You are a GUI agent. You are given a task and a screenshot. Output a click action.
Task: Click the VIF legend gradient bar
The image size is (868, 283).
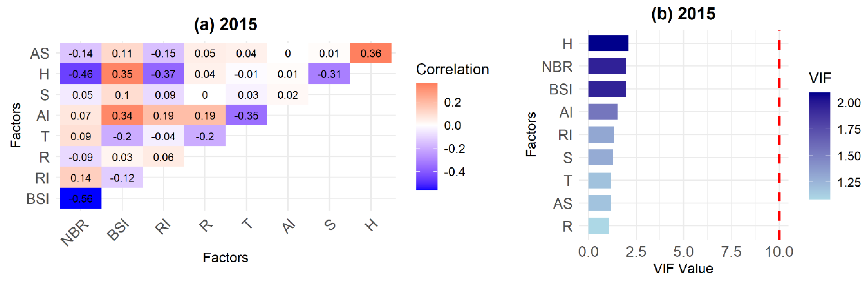pos(819,146)
